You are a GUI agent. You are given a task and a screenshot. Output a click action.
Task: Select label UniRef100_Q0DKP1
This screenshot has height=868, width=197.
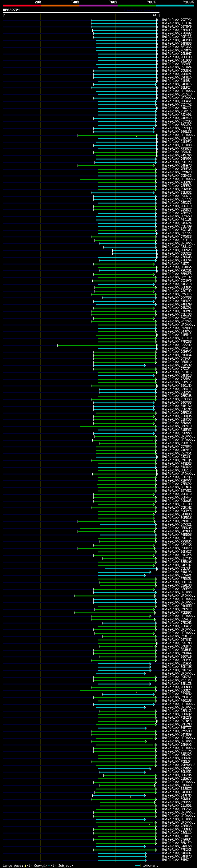176,74
